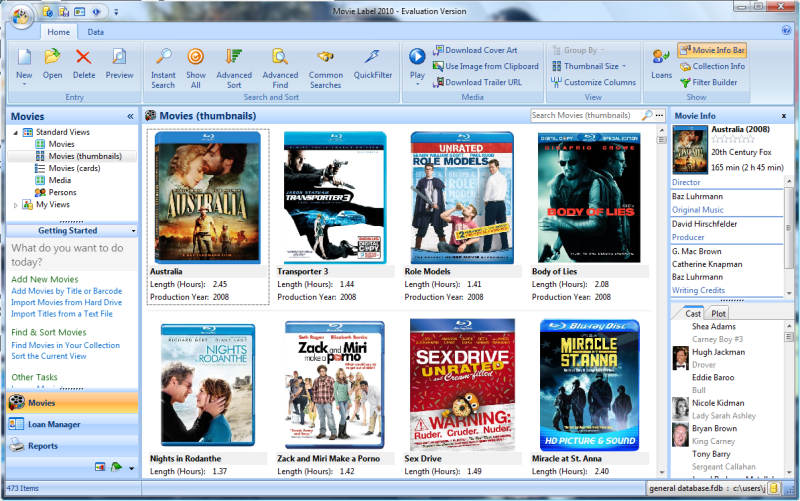Viewport: 800px width, 501px height.
Task: Open Advanced Find
Action: click(280, 57)
